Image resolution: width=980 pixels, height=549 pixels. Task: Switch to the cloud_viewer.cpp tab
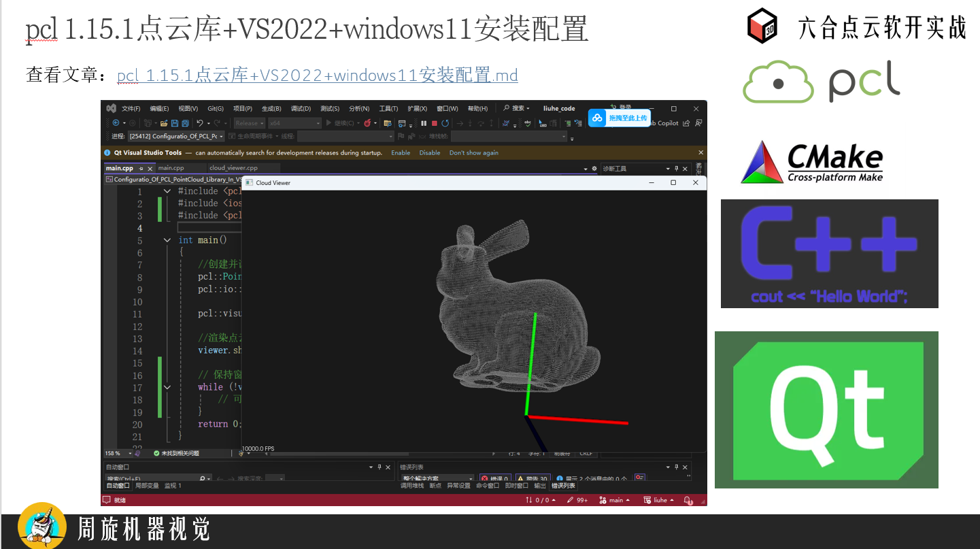(x=233, y=168)
